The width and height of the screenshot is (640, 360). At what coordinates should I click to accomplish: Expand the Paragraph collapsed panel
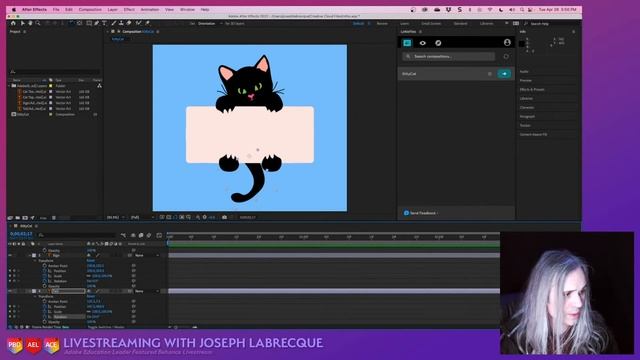[527, 116]
